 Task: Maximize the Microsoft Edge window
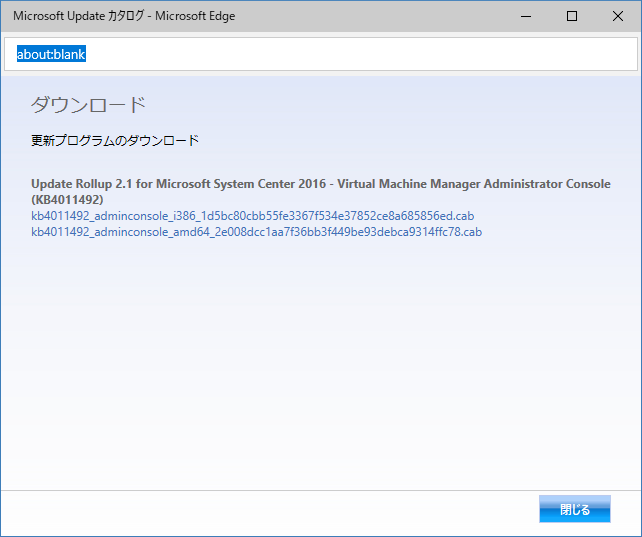click(572, 16)
